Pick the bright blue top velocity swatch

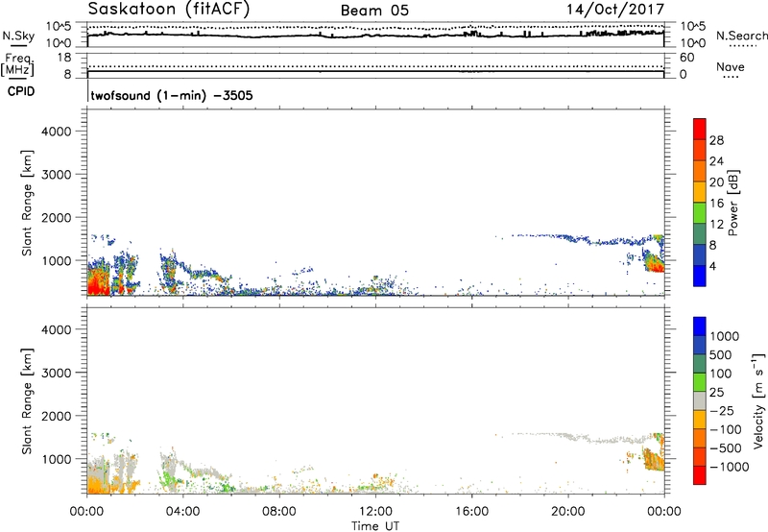[x=700, y=326]
